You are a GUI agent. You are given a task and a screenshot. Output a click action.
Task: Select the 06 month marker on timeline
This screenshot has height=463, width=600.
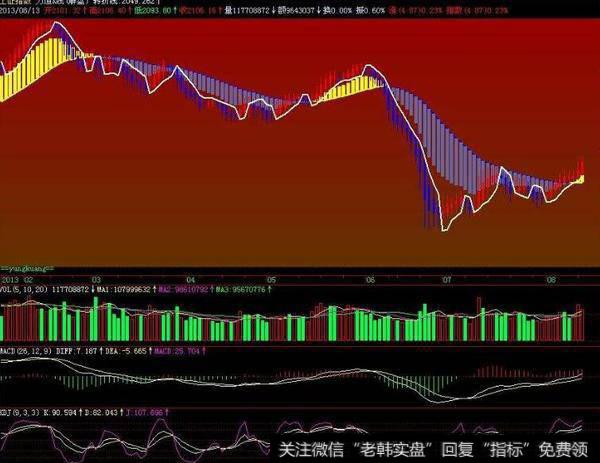pyautogui.click(x=371, y=280)
